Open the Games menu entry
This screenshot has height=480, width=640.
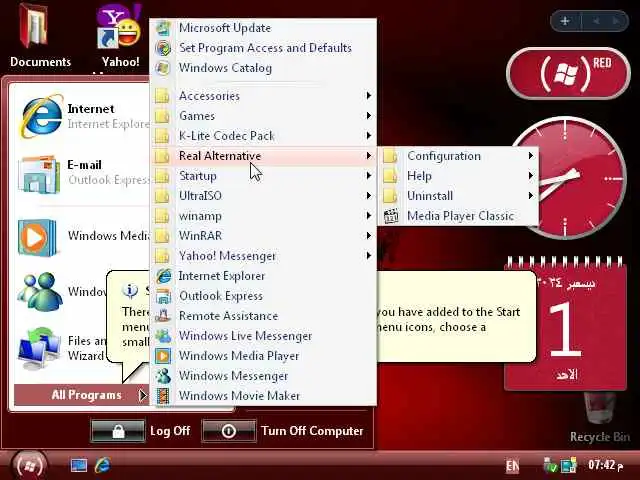pos(263,116)
